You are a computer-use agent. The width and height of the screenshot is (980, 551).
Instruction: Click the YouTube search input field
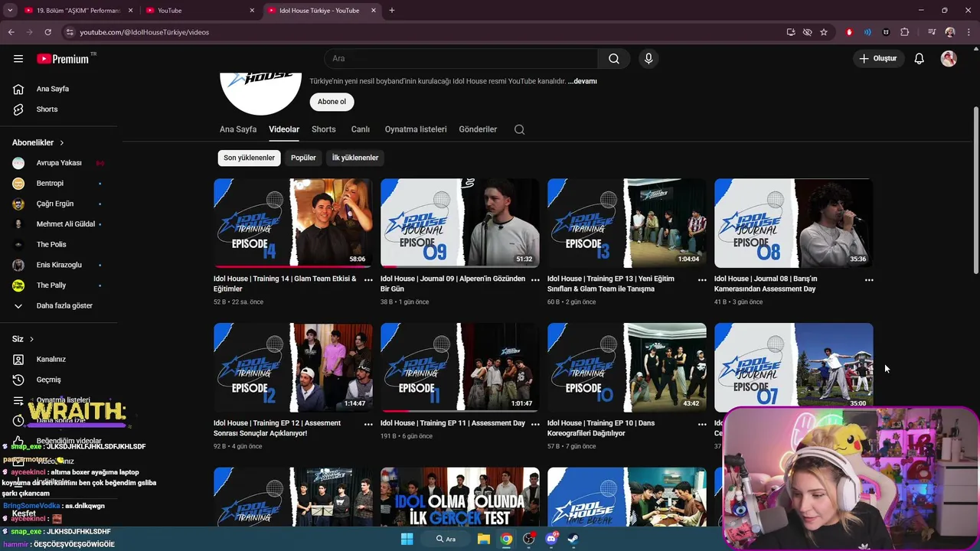click(x=461, y=59)
